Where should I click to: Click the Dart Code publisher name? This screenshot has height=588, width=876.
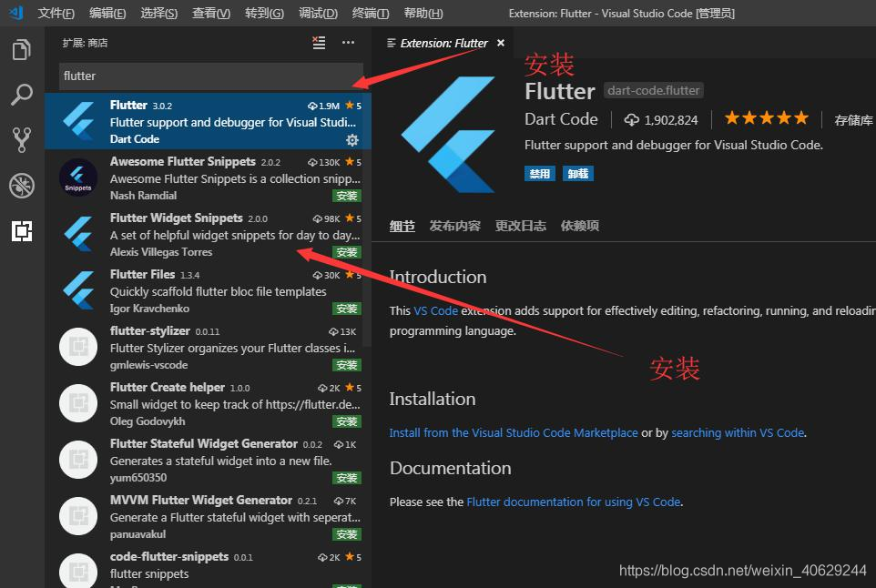[561, 119]
